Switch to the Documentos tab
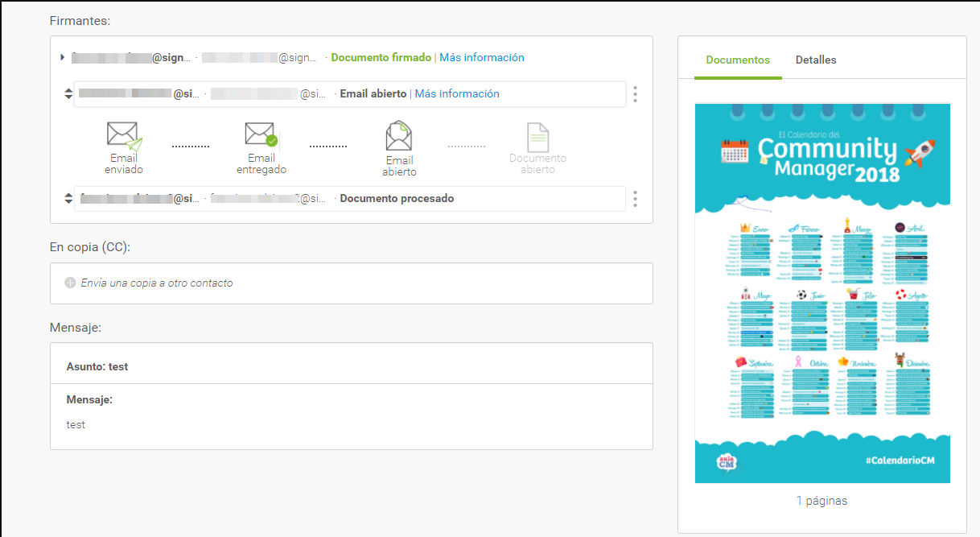The height and width of the screenshot is (537, 980). point(738,60)
